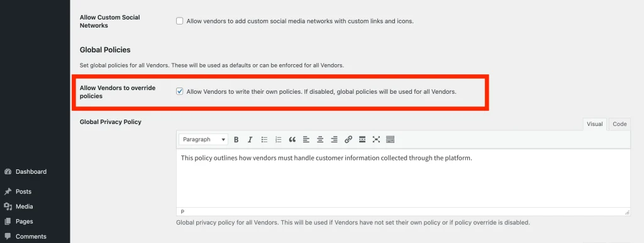Align text center
The width and height of the screenshot is (644, 243).
(x=320, y=140)
